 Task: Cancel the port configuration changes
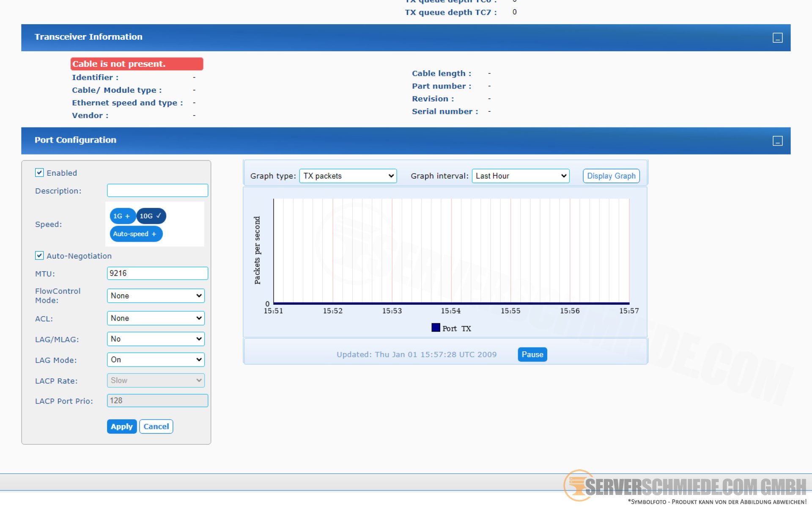(156, 427)
